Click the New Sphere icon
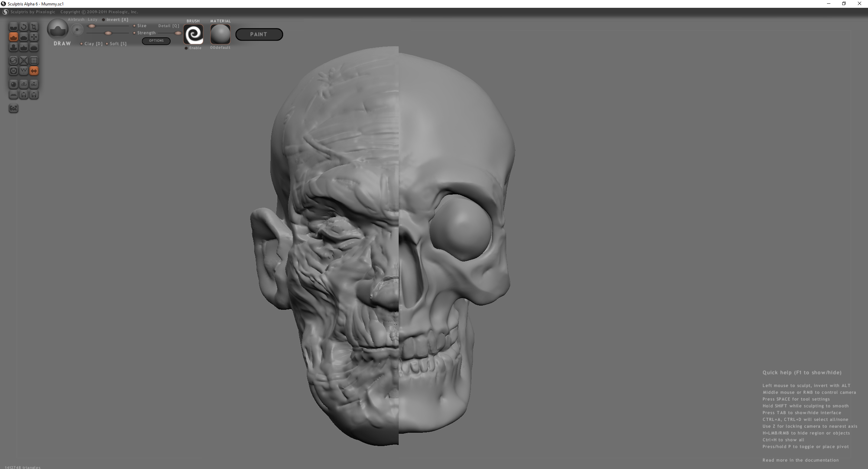The width and height of the screenshot is (868, 469). coord(13,84)
